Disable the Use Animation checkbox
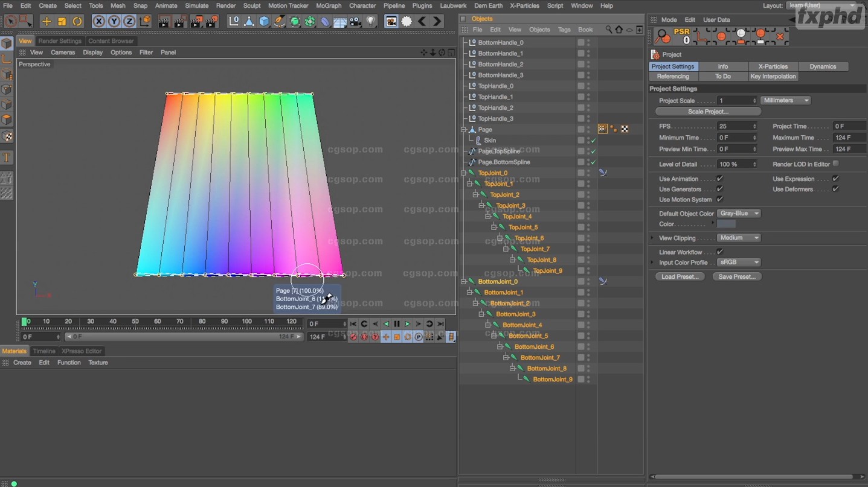The width and height of the screenshot is (868, 487). click(719, 179)
